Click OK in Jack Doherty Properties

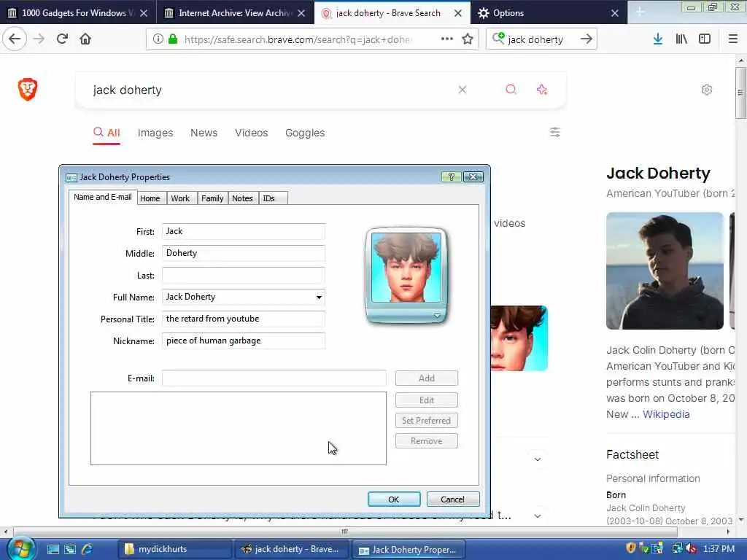tap(394, 499)
